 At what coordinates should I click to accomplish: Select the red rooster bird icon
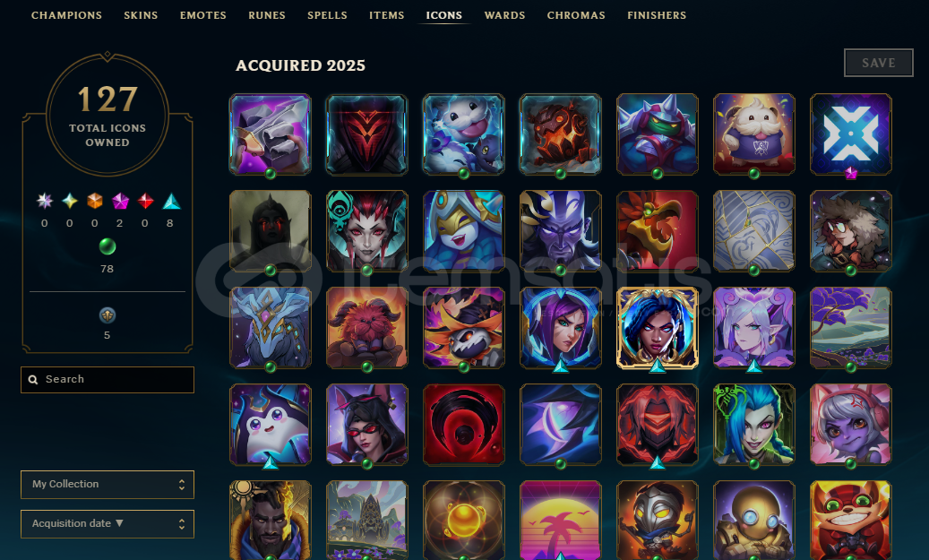point(657,230)
